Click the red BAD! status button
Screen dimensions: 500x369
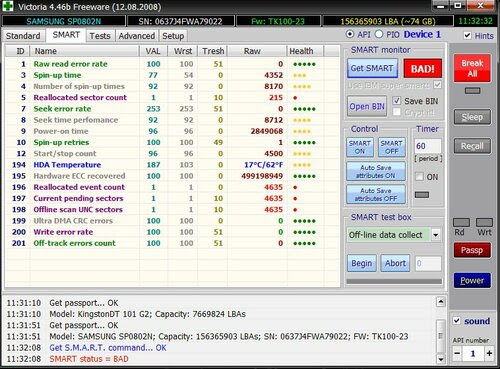(x=423, y=69)
